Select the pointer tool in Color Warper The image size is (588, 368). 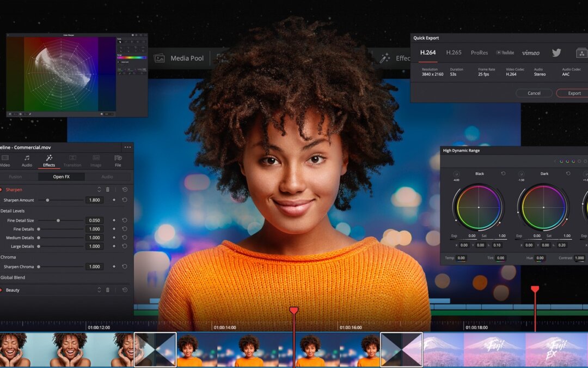tap(120, 42)
